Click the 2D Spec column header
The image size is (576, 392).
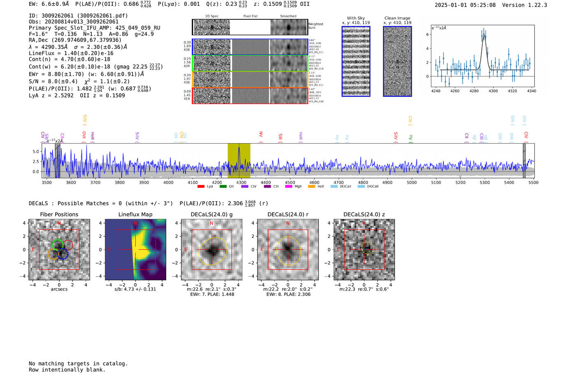212,16
